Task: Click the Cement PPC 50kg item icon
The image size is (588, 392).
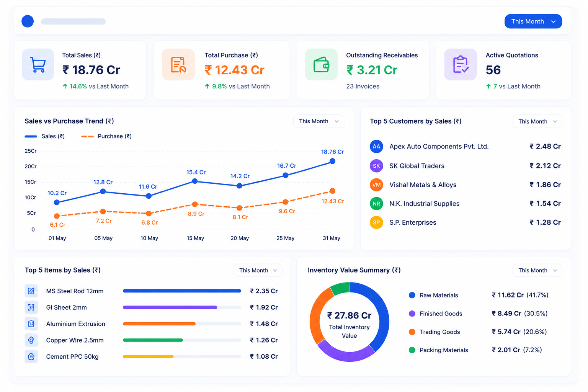Action: coord(31,356)
